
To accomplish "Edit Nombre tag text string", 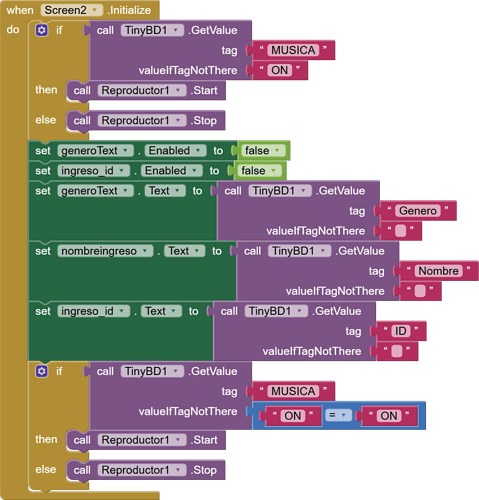I will (438, 271).
